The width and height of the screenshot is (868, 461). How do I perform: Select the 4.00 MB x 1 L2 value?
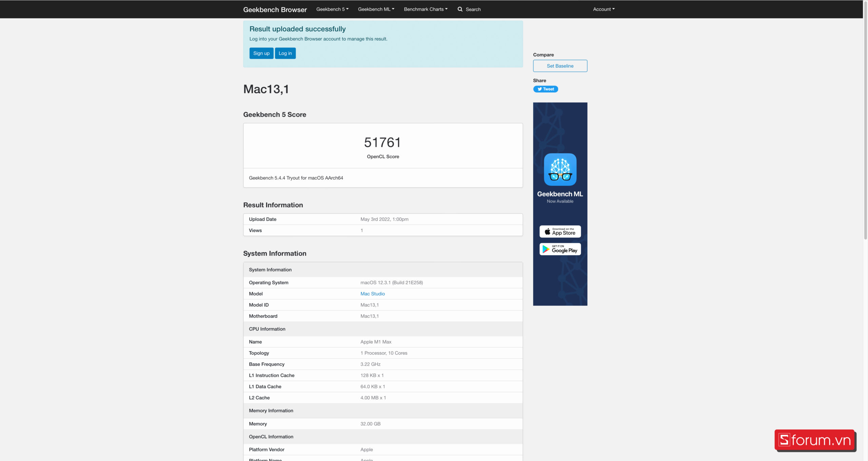pos(373,398)
